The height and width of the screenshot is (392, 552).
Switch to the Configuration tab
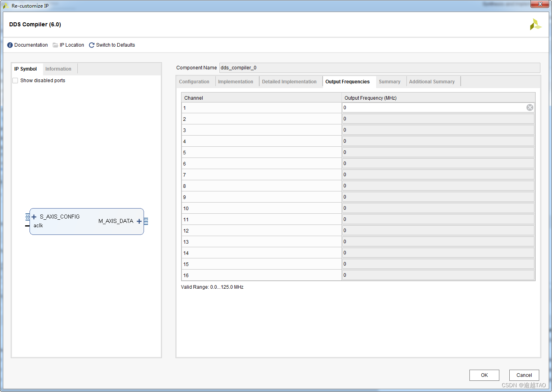194,82
